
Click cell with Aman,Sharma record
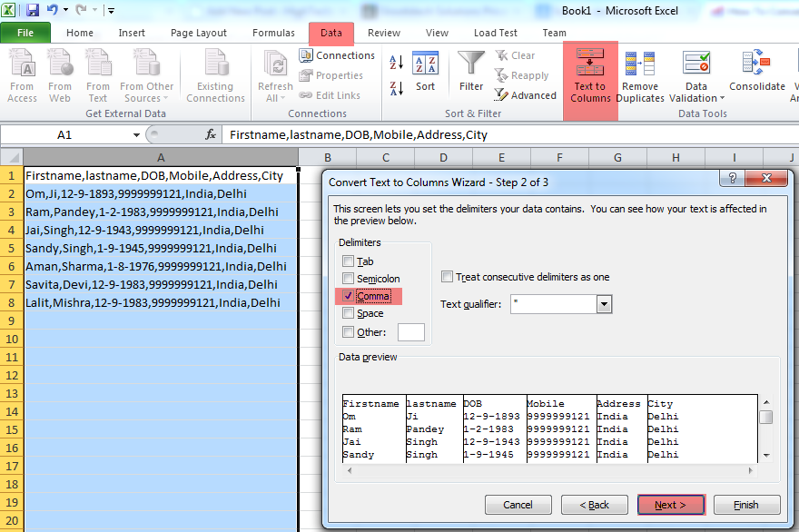point(161,266)
